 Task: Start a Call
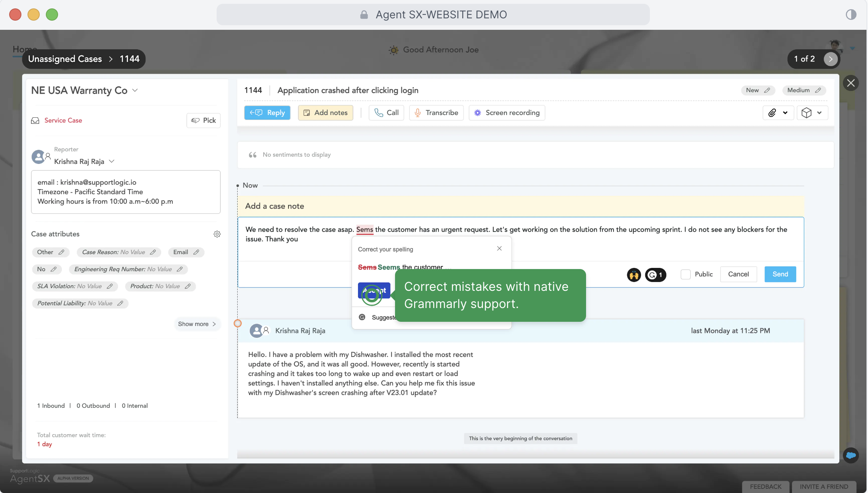386,113
